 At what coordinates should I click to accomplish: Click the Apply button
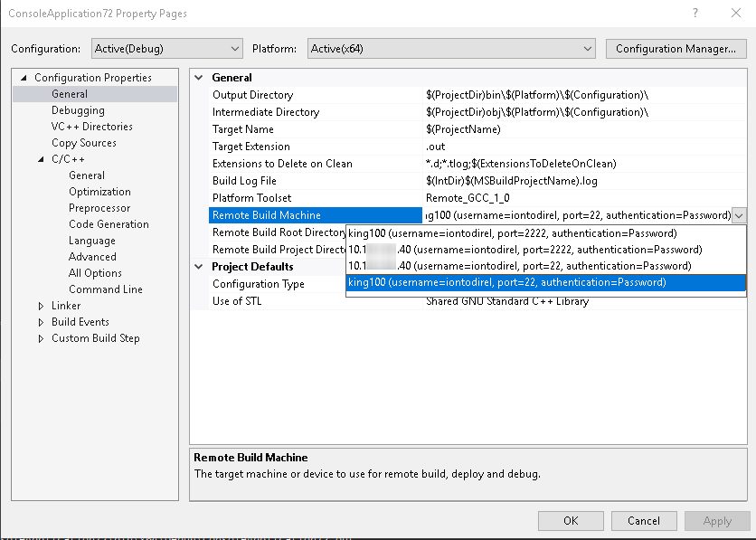pyautogui.click(x=717, y=520)
